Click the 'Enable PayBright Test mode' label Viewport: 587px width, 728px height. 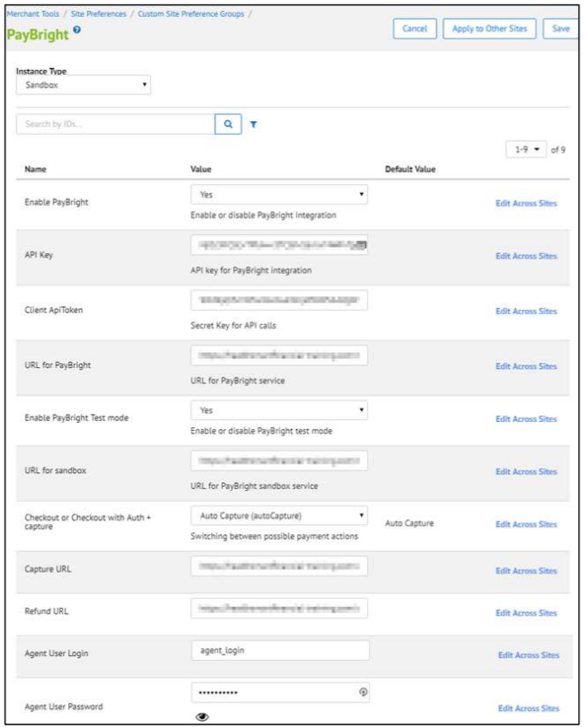click(x=76, y=417)
